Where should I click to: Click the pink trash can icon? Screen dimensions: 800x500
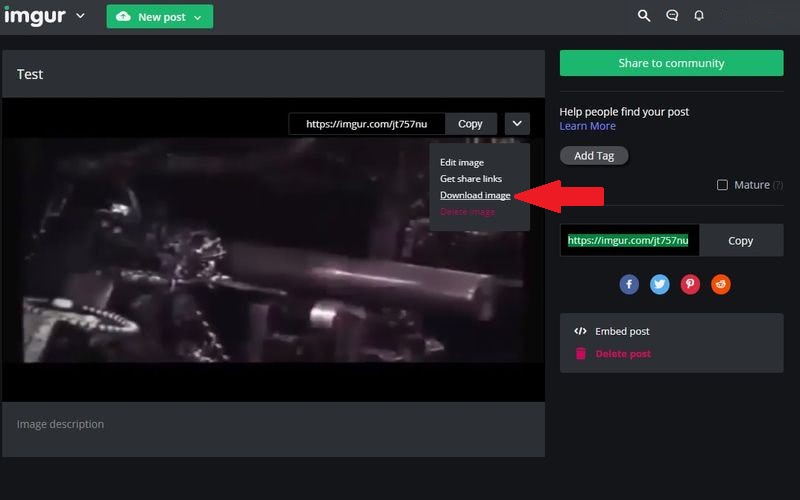pyautogui.click(x=581, y=354)
